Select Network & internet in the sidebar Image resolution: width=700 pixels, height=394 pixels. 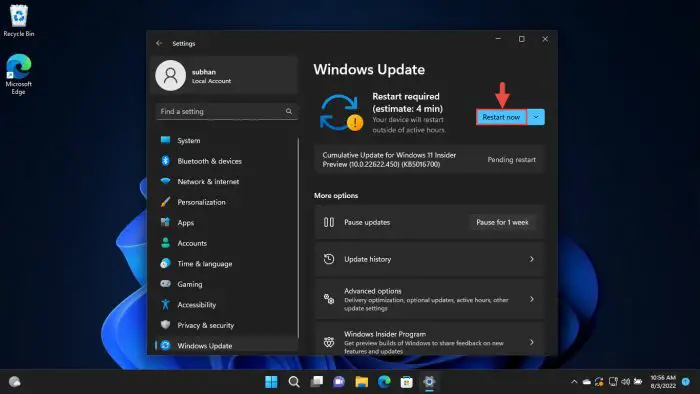(x=227, y=181)
